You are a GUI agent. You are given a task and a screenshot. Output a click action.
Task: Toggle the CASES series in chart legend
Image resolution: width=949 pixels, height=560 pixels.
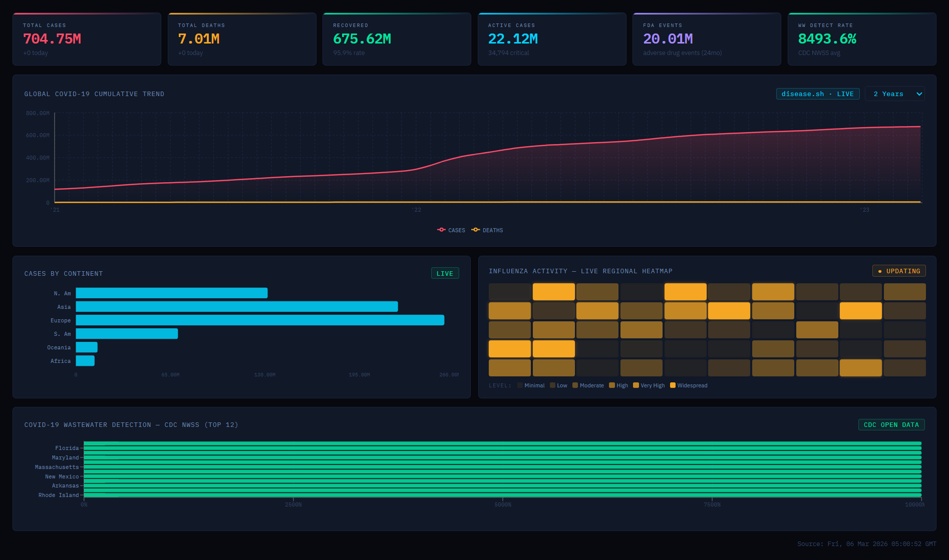(451, 230)
